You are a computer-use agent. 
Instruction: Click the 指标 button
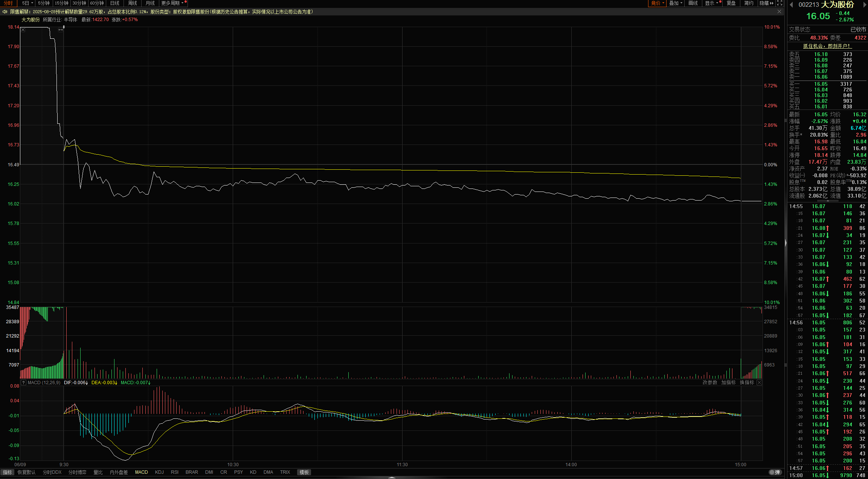coord(7,472)
